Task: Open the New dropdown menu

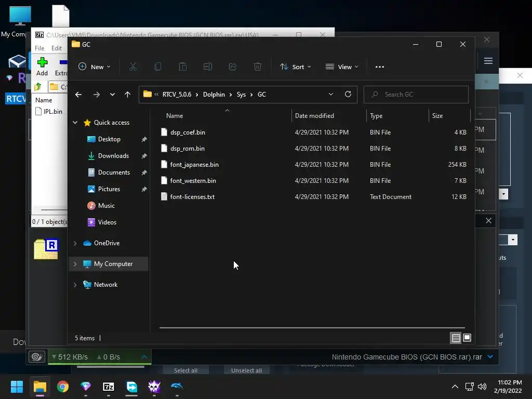Action: (x=95, y=67)
